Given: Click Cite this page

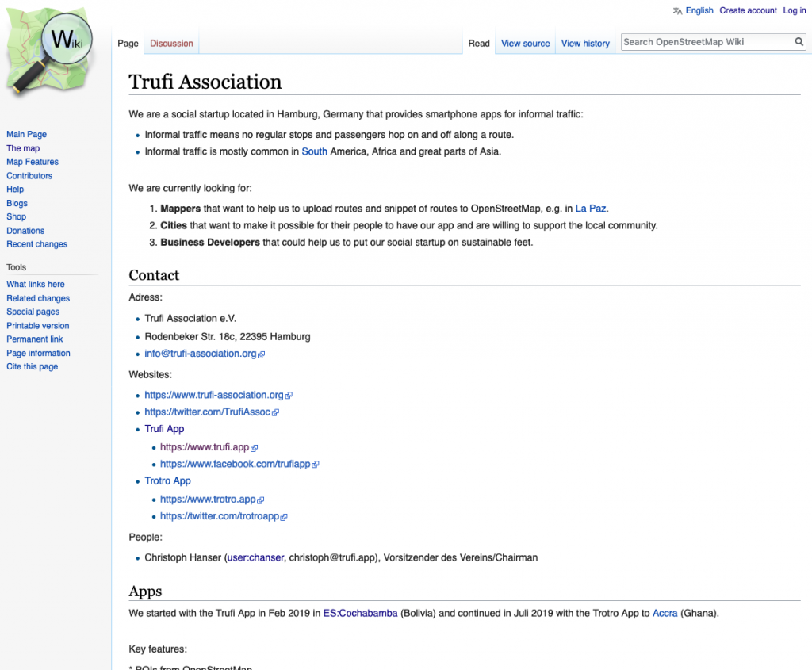Looking at the screenshot, I should (32, 366).
